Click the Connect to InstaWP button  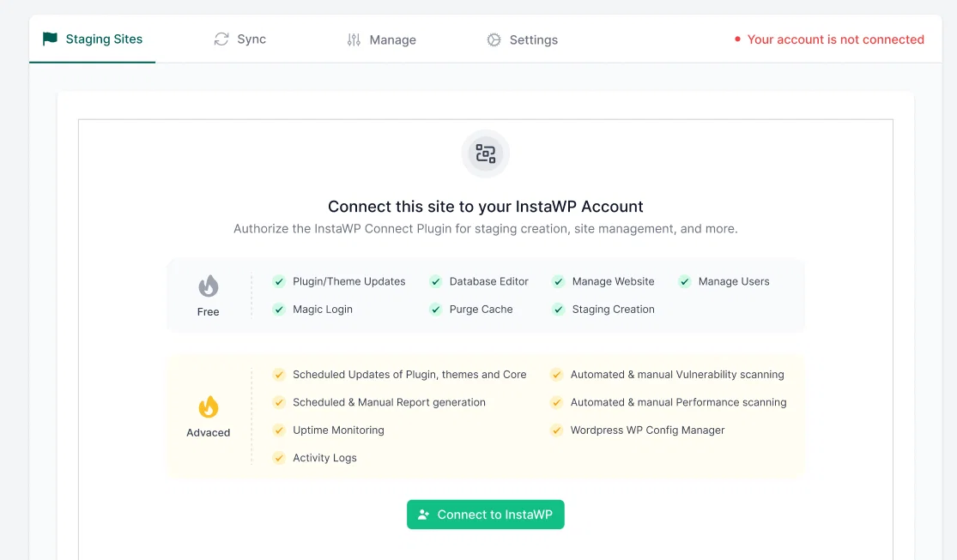pos(485,515)
